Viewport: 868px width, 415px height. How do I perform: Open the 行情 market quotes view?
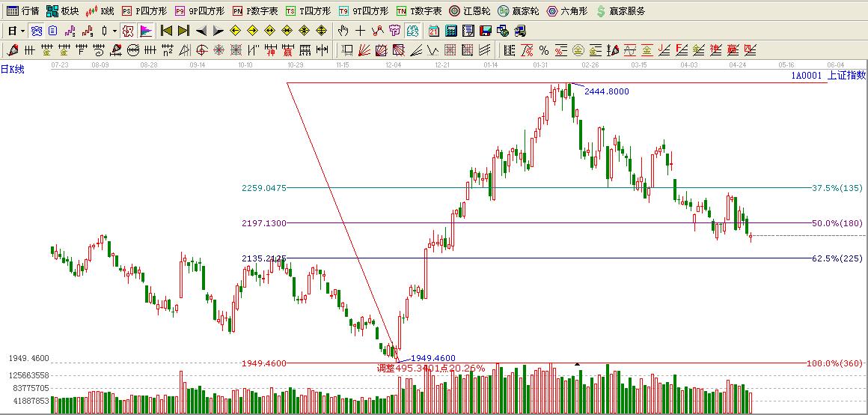(22, 11)
